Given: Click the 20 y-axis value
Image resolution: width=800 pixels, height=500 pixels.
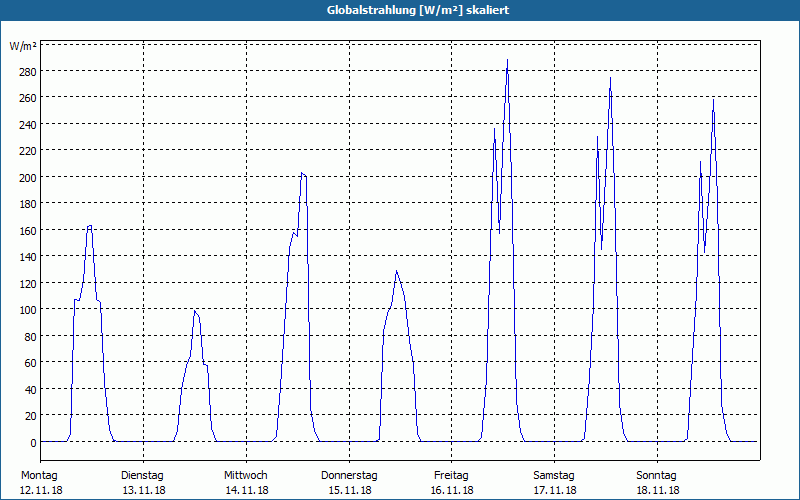Looking at the screenshot, I should (31, 416).
